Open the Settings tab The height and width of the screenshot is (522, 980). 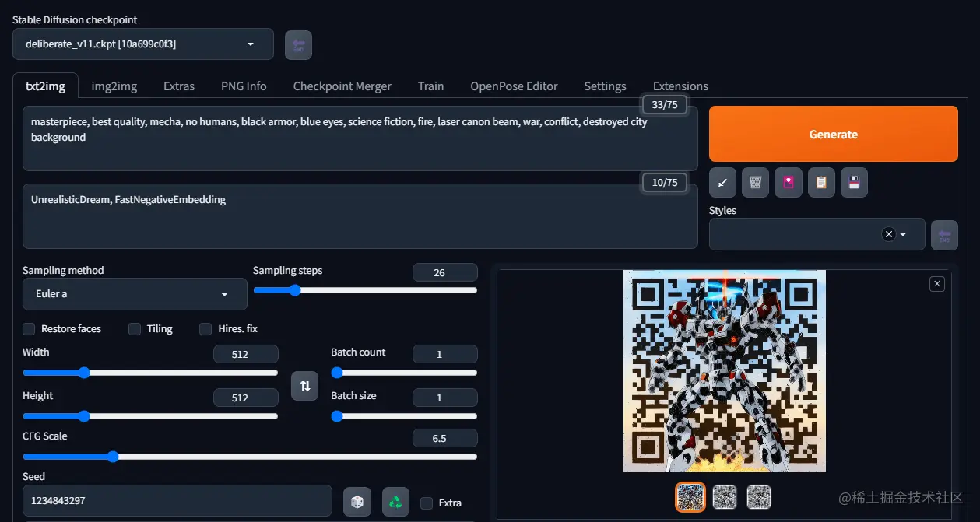tap(605, 86)
